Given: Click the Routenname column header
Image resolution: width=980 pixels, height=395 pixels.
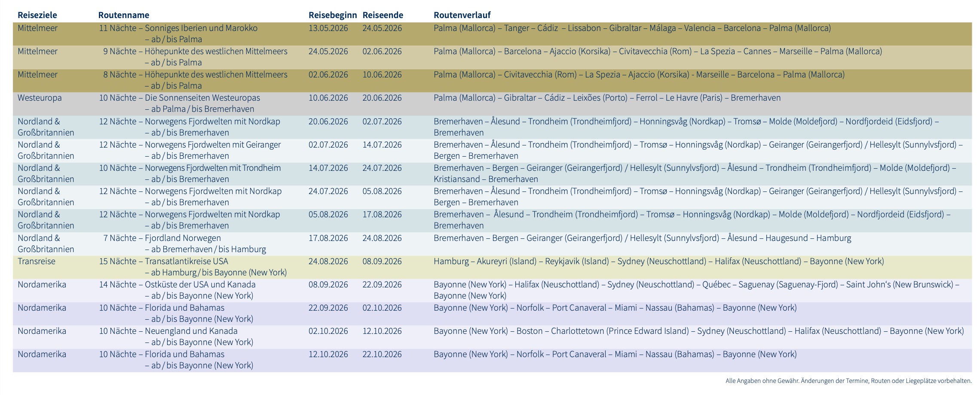Looking at the screenshot, I should tap(124, 15).
